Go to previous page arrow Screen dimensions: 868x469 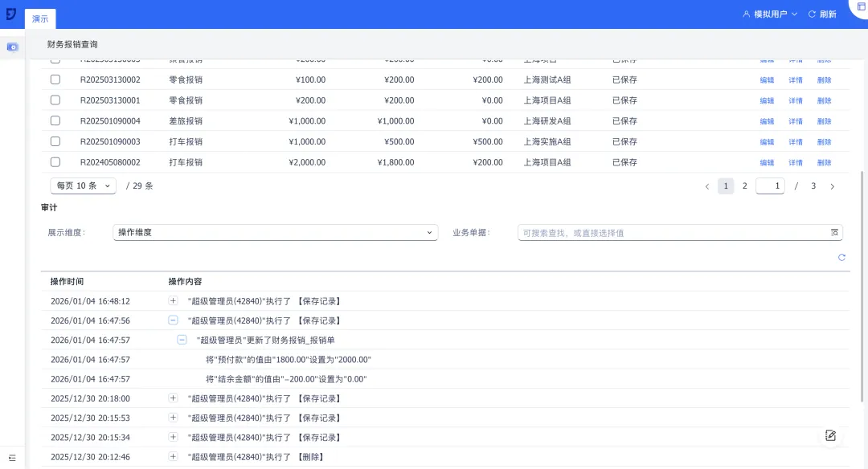coord(707,186)
